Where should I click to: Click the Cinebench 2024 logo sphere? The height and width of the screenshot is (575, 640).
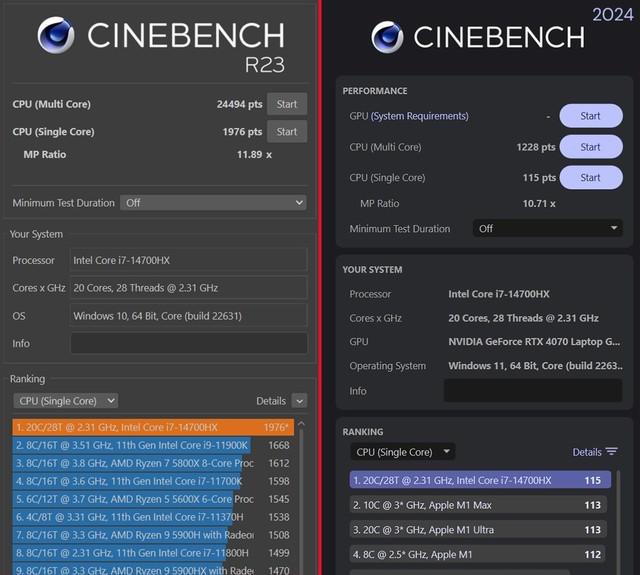coord(387,38)
